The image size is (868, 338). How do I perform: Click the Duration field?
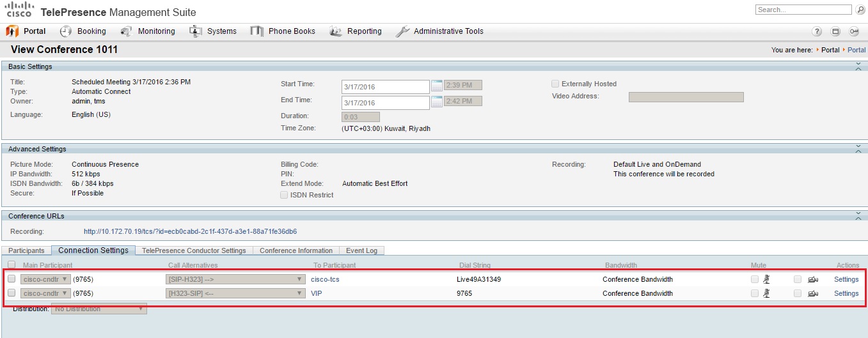361,117
